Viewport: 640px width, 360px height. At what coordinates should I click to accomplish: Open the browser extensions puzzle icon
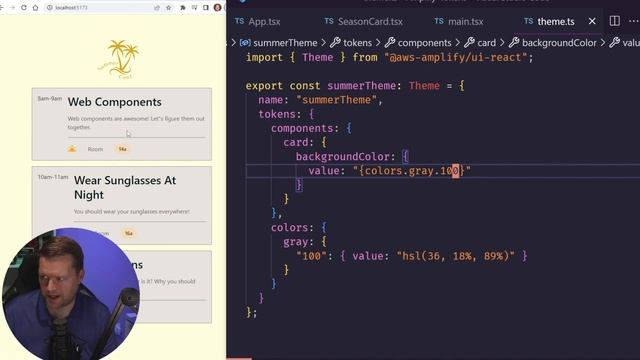click(182, 7)
